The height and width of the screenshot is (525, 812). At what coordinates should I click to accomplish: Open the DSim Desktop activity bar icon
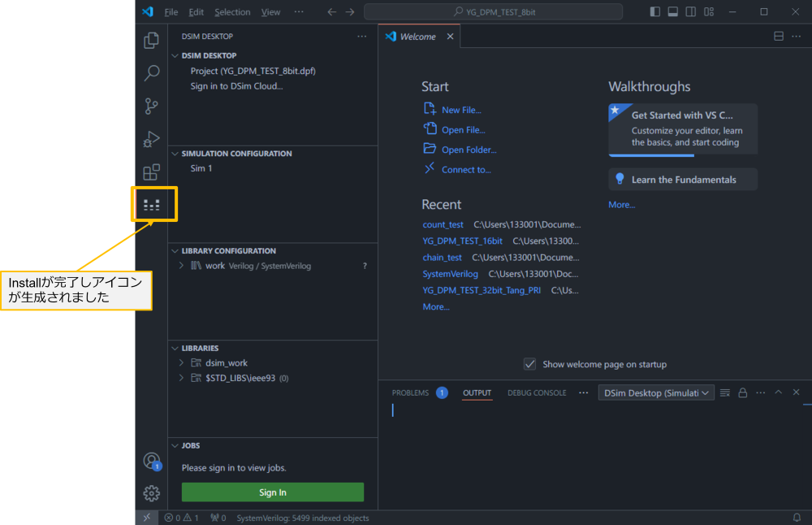(152, 205)
